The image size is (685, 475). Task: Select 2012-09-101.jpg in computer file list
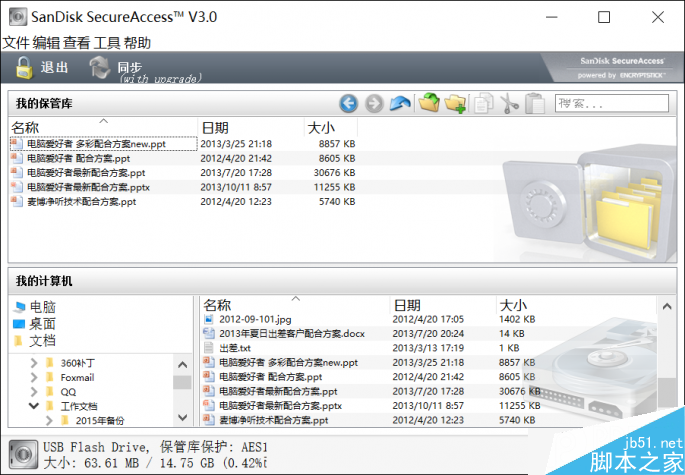[255, 319]
